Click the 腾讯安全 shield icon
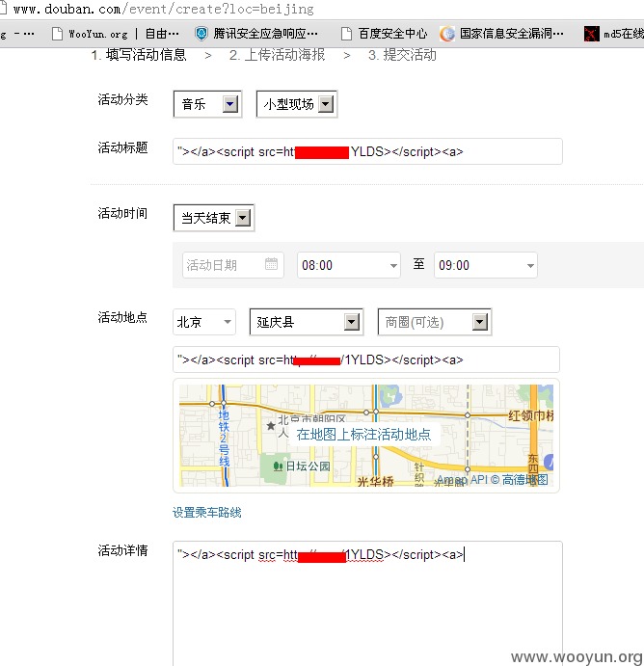Viewport: 644px width, 666px height. (x=201, y=34)
